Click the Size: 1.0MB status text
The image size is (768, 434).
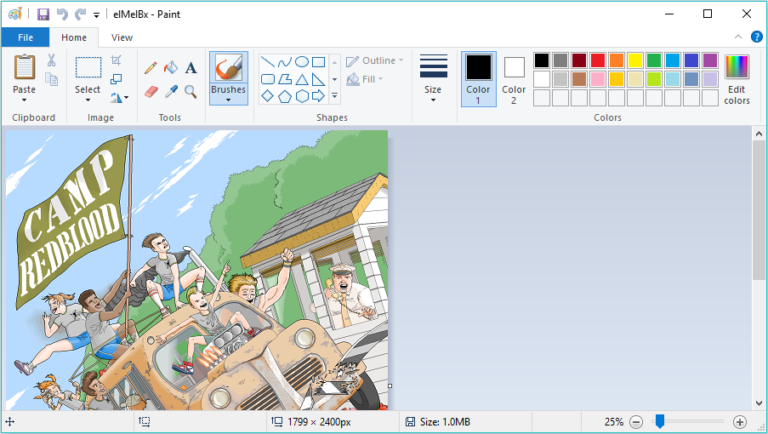[445, 422]
